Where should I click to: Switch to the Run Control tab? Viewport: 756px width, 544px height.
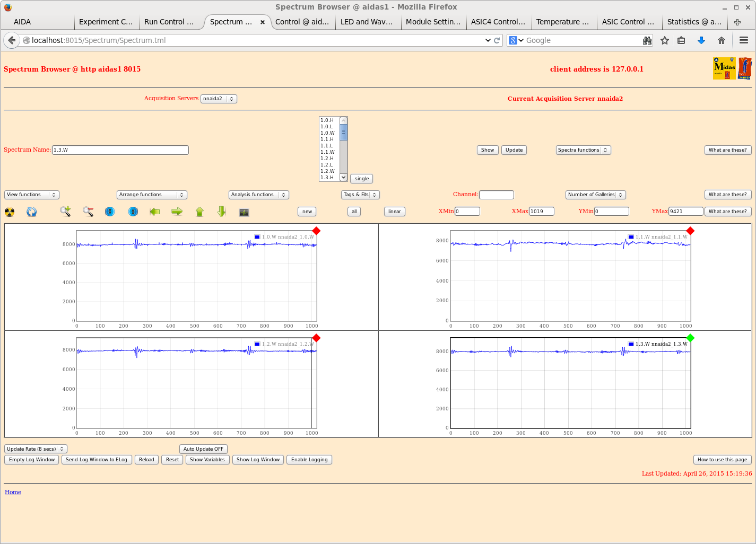pos(169,22)
